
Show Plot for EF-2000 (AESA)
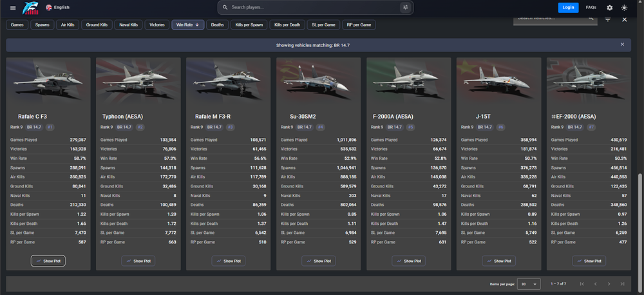click(589, 261)
